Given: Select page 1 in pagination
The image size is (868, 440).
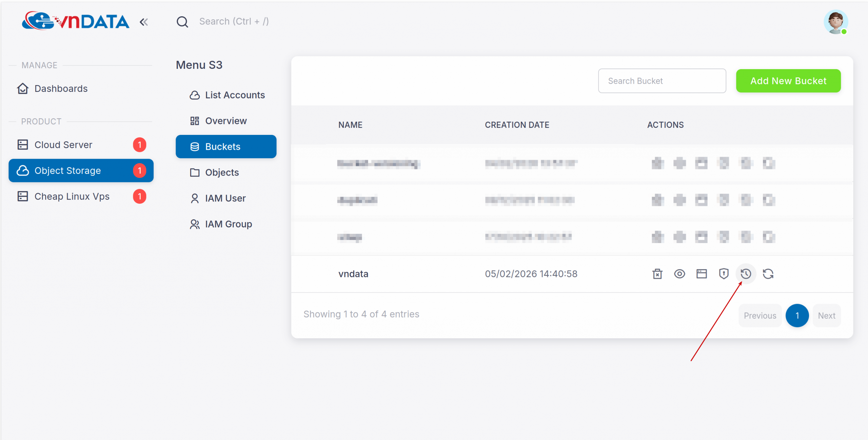Looking at the screenshot, I should pos(797,315).
